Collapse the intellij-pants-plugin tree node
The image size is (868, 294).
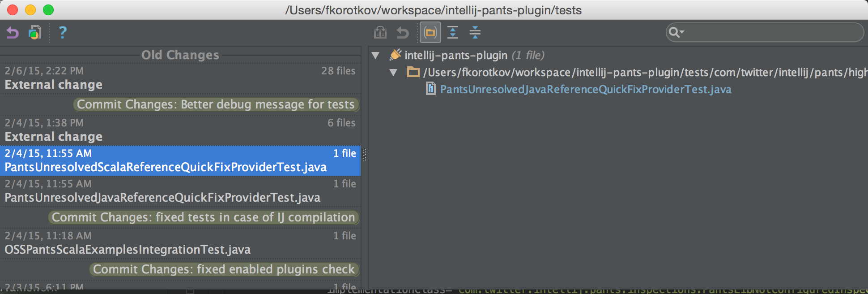pos(376,56)
